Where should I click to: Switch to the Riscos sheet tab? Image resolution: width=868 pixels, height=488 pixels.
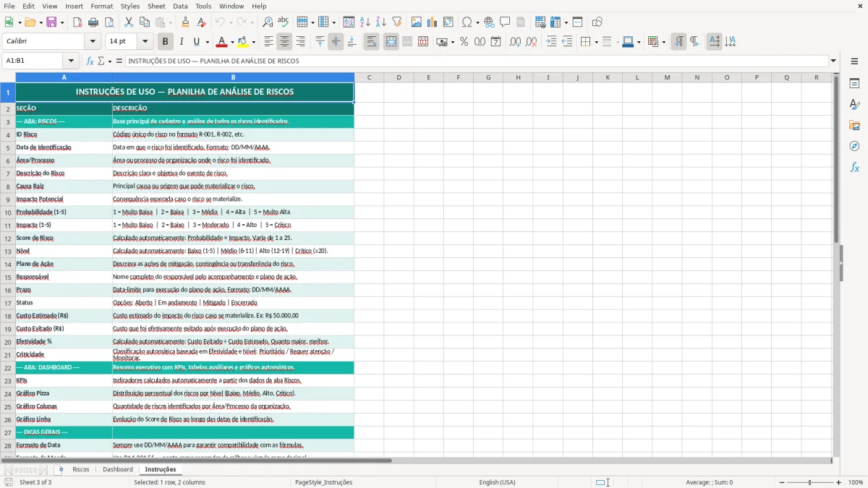81,469
